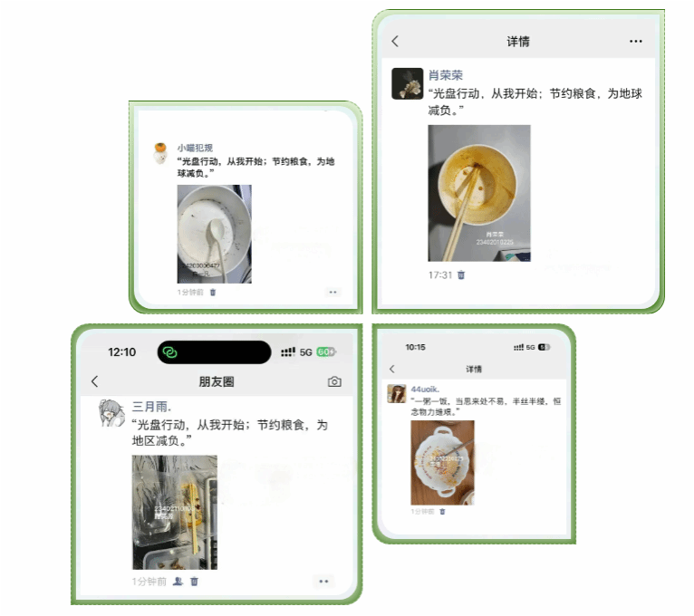Go back from the 朋友圈 screen
Image resolution: width=694 pixels, height=616 pixels.
[x=95, y=381]
